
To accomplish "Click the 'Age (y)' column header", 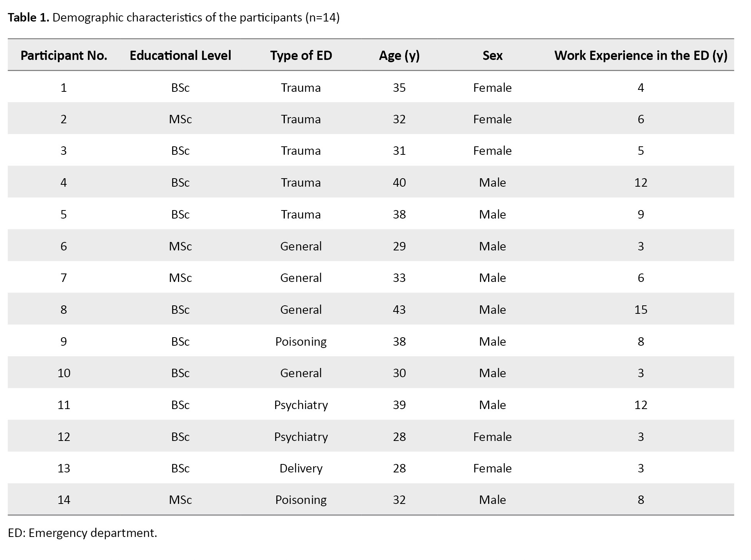I will [x=399, y=56].
